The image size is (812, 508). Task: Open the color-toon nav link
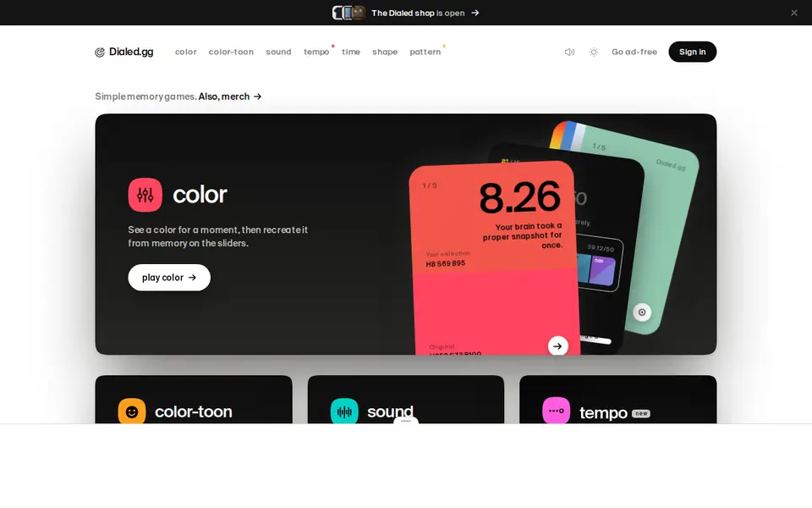(x=231, y=52)
